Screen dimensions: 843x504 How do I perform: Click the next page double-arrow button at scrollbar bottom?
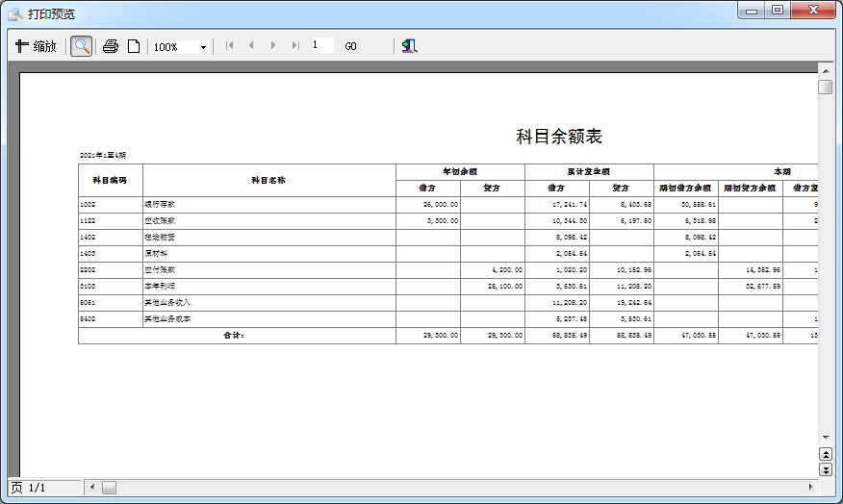click(x=825, y=468)
